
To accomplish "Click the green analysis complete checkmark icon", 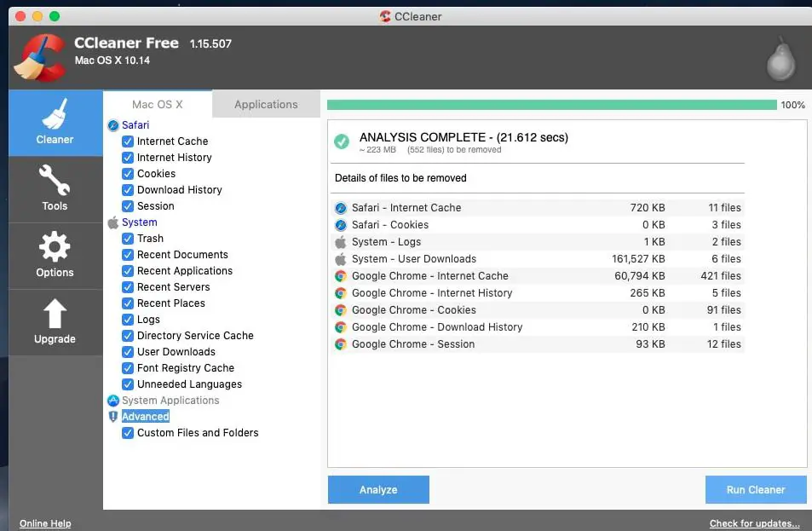I will 342,141.
